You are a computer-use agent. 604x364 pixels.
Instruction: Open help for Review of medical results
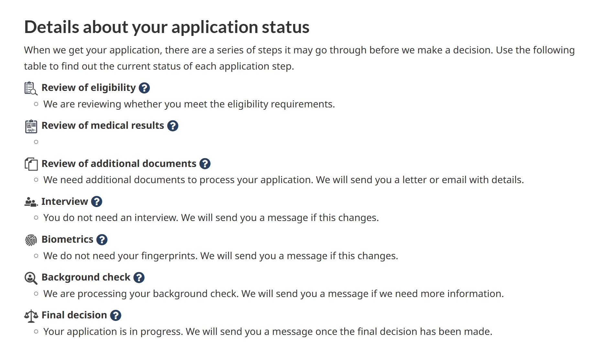(x=172, y=126)
